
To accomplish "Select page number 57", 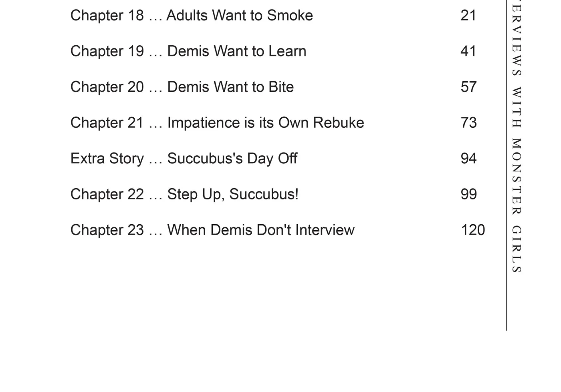I will coord(468,87).
